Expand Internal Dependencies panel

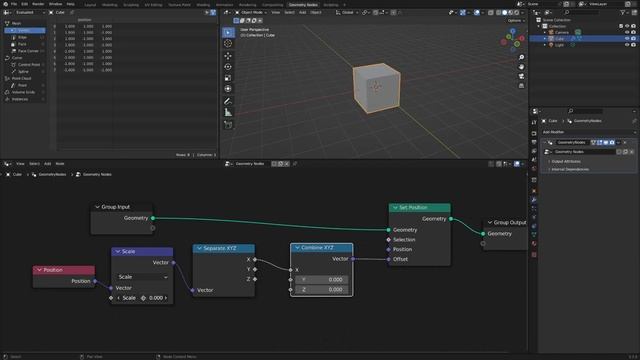pyautogui.click(x=569, y=169)
